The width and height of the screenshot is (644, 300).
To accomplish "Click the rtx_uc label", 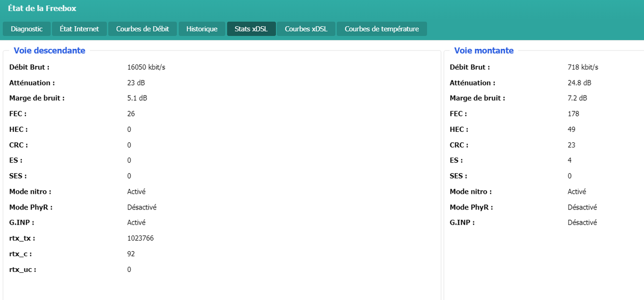I will pos(23,269).
